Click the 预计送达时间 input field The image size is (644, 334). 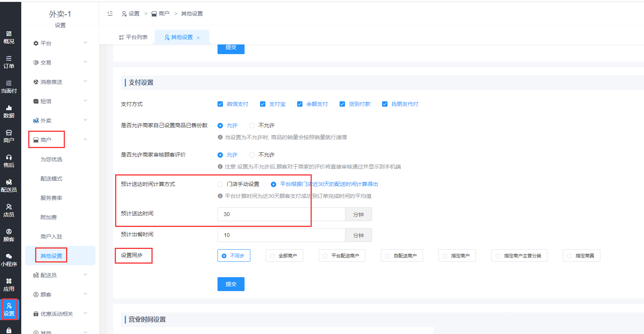281,214
